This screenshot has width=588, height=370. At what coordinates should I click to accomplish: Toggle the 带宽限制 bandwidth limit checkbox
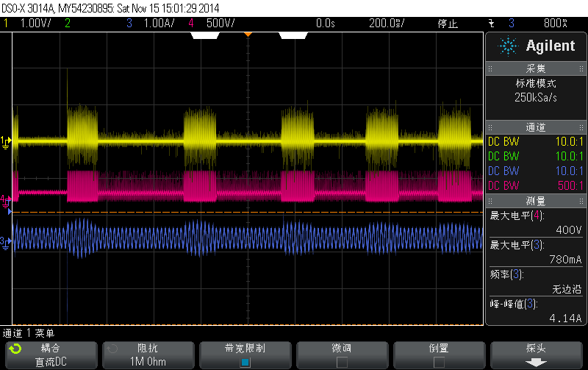245,362
